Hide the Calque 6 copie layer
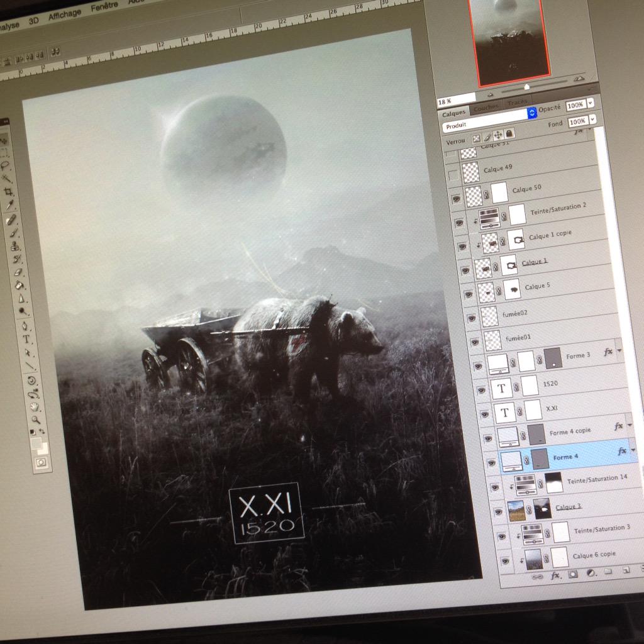 (x=505, y=560)
